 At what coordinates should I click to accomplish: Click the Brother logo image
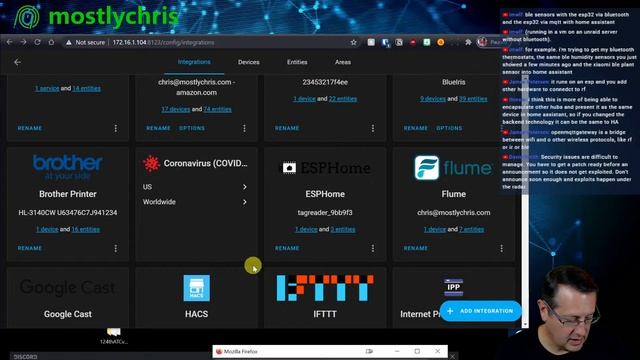pos(68,167)
